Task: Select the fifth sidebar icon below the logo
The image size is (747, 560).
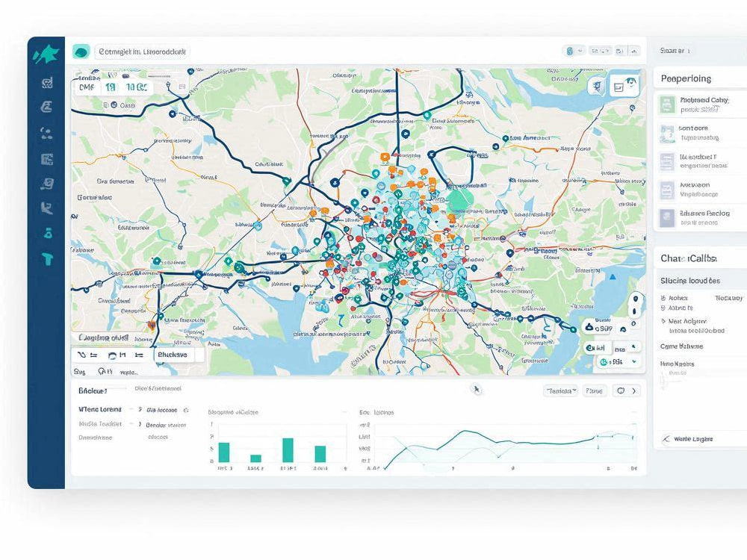Action: click(x=46, y=184)
